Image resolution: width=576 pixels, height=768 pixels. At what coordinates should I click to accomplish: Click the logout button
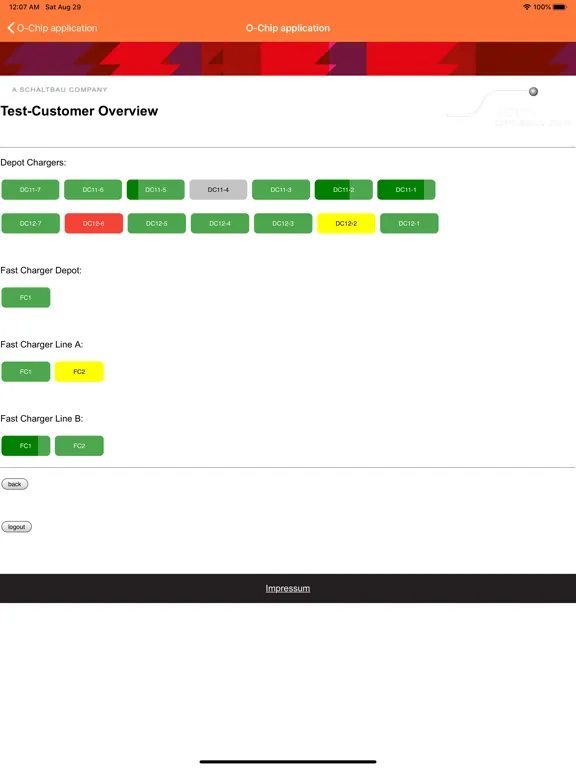[17, 527]
